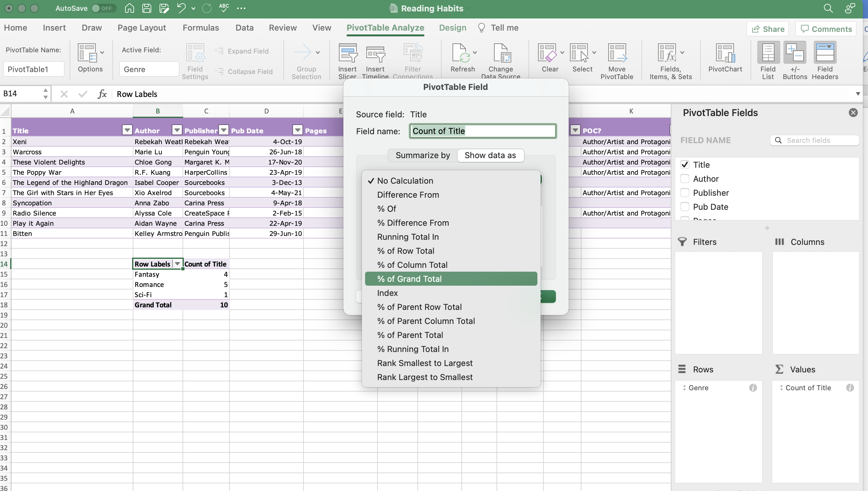The width and height of the screenshot is (868, 491).
Task: Toggle the Title field checkbox on
Action: (685, 165)
